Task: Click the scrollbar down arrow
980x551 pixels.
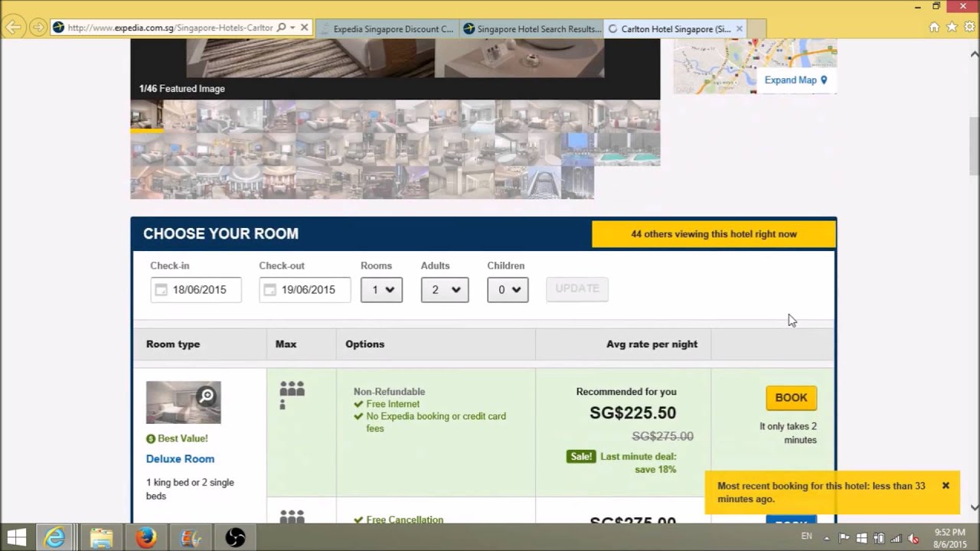Action: pos(974,507)
